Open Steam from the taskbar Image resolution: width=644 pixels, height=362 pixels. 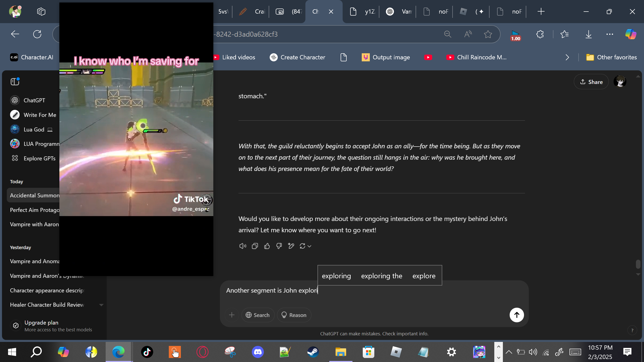coord(313,352)
